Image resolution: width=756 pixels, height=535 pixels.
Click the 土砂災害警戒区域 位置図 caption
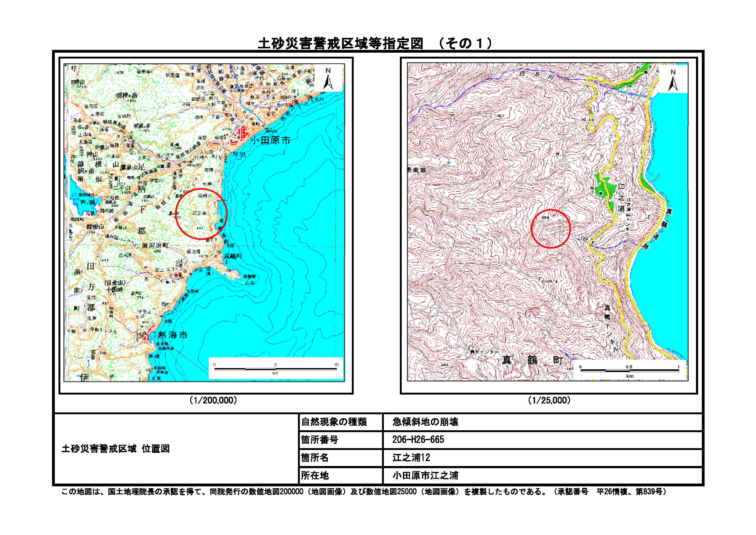point(115,449)
